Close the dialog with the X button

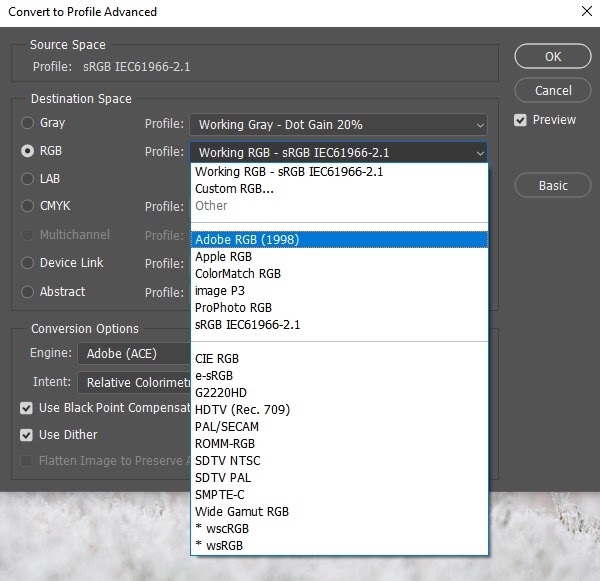coord(587,11)
